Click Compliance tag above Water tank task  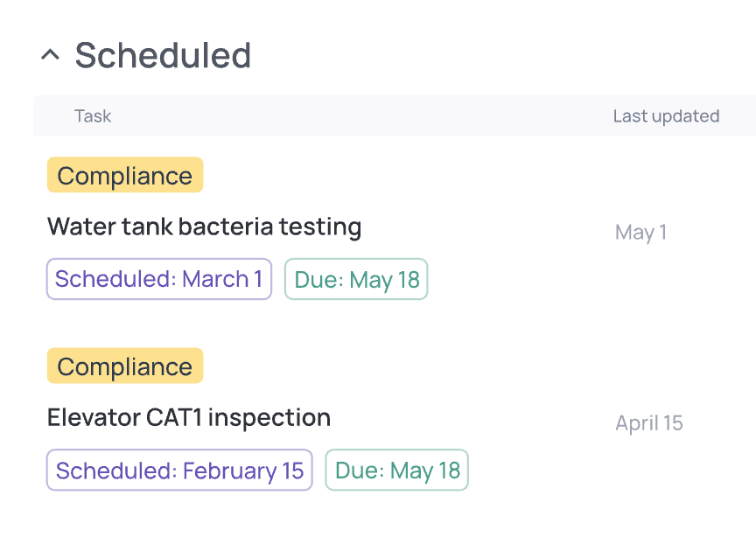124,175
